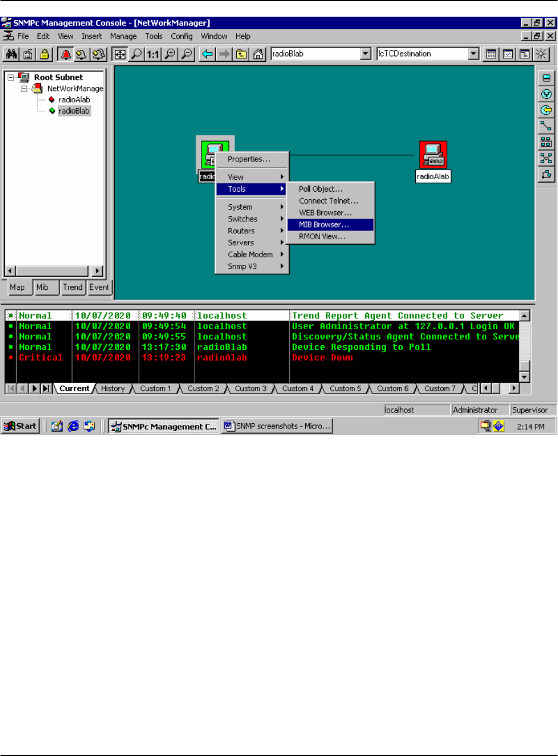Open the Manage menu
This screenshot has width=558, height=756.
pyautogui.click(x=123, y=36)
